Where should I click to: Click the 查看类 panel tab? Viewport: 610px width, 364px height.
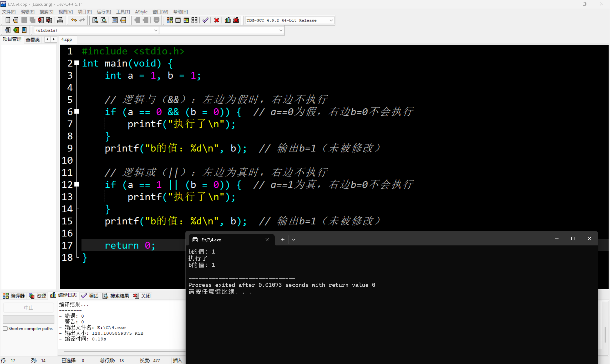click(x=33, y=40)
